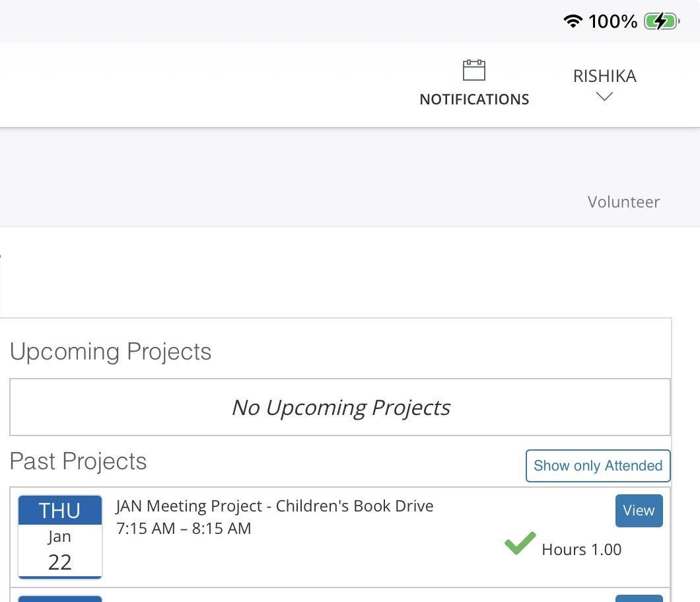Toggle the Show only Attended filter
This screenshot has height=602, width=700.
pos(598,466)
